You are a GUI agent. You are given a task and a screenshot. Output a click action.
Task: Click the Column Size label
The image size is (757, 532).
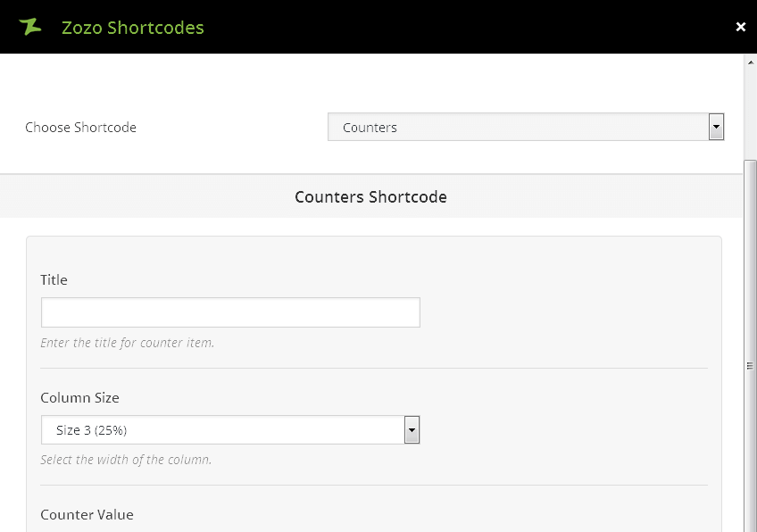(x=79, y=398)
